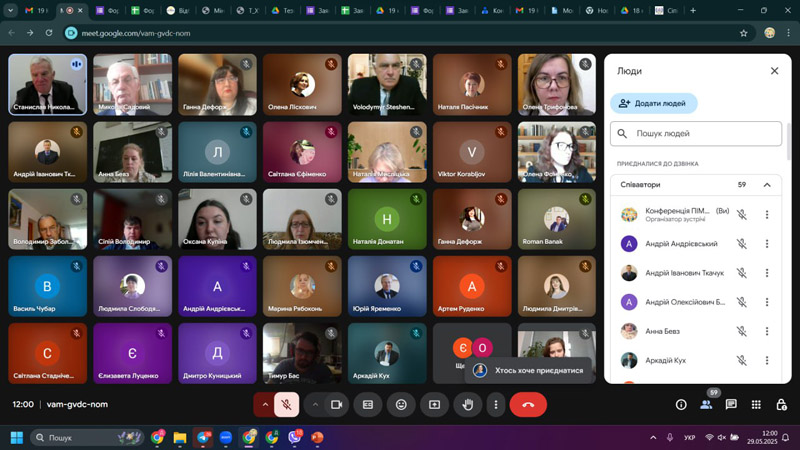
Task: Open the meeting details info icon
Action: tap(681, 404)
